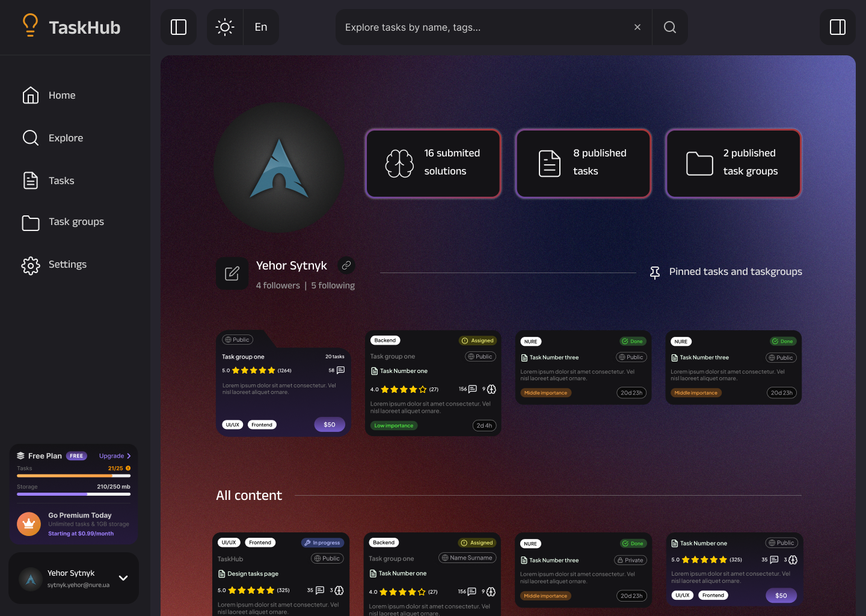The height and width of the screenshot is (616, 866).
Task: Click the TaskHub lightbulb logo
Action: (30, 26)
